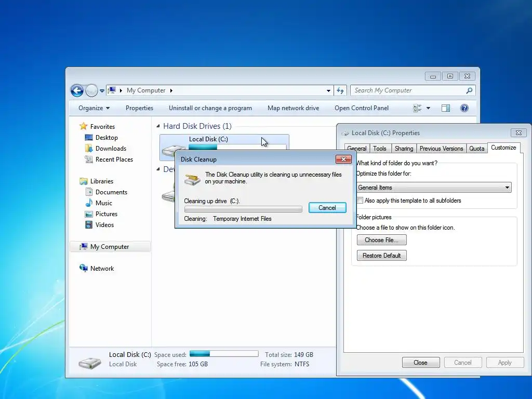Screen dimensions: 532x399
Task: Open Downloads in Favorites
Action: point(111,148)
